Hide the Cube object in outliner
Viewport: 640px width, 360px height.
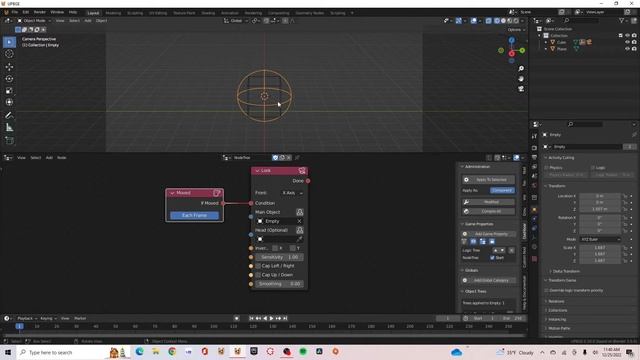(627, 42)
